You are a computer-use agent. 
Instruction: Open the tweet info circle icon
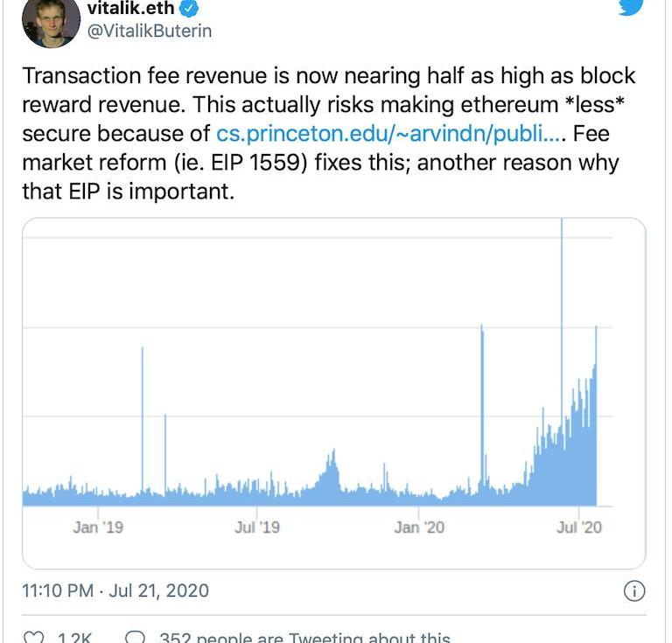(634, 591)
